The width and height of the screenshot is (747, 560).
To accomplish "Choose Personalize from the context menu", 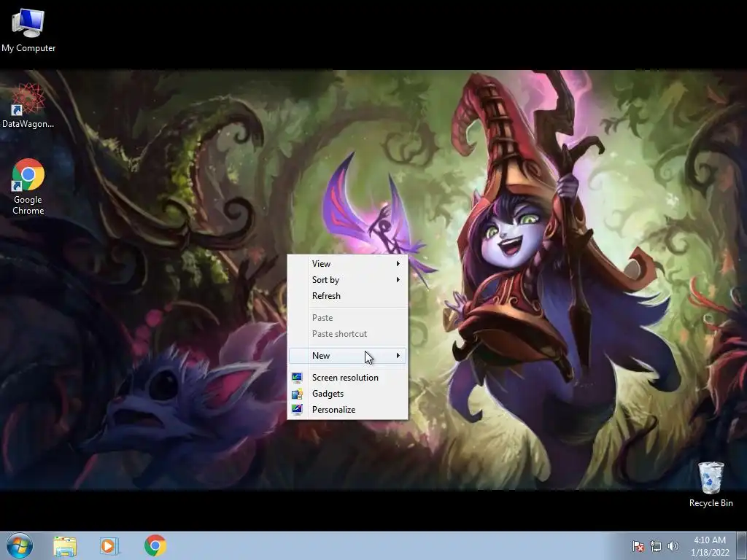I will point(347,410).
